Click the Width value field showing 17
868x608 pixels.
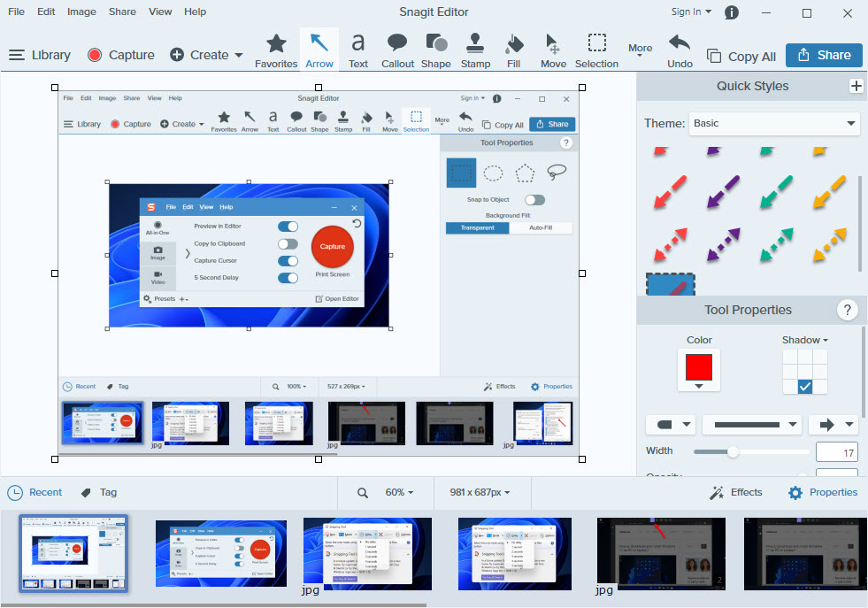[836, 452]
